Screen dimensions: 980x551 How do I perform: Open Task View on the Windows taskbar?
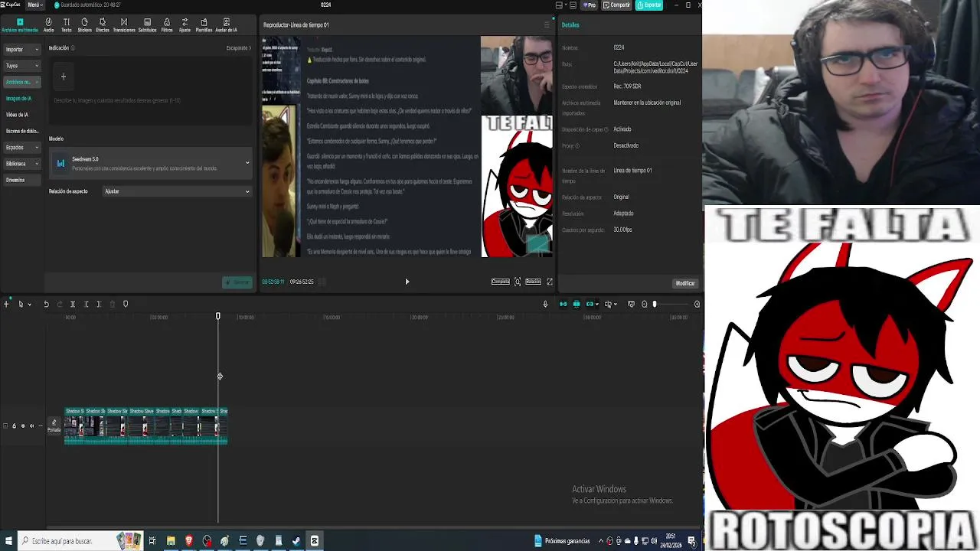coord(152,541)
